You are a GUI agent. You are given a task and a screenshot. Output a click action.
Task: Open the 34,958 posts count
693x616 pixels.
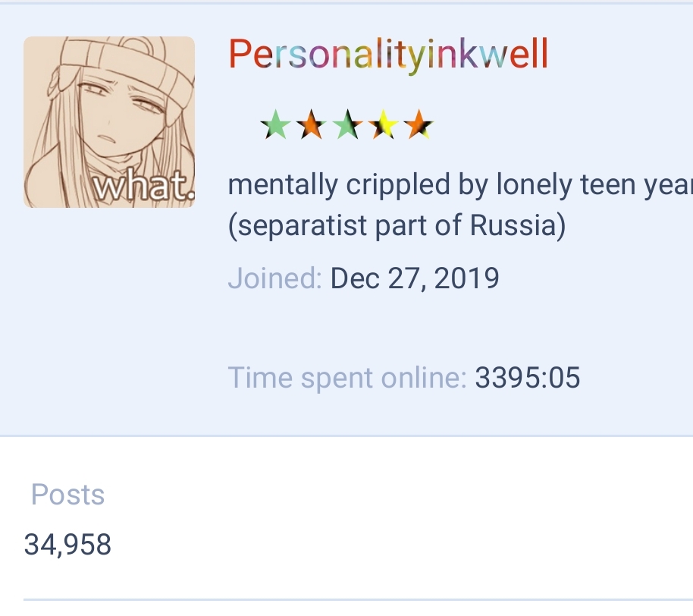point(67,544)
